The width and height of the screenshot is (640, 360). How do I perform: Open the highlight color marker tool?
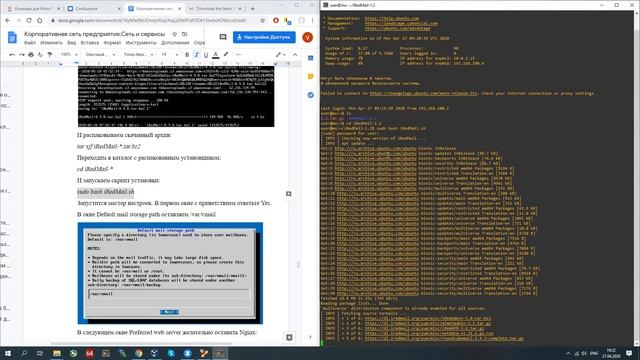coord(226,55)
